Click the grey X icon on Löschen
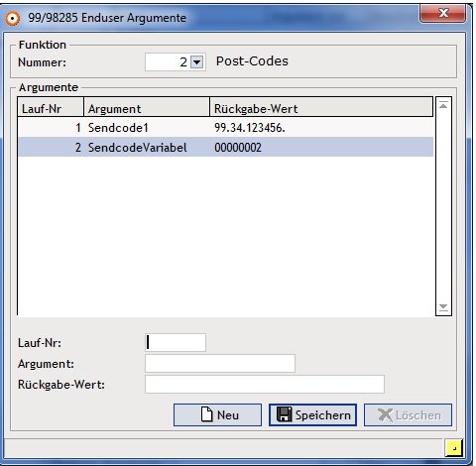This screenshot has width=476, height=466. pos(385,415)
